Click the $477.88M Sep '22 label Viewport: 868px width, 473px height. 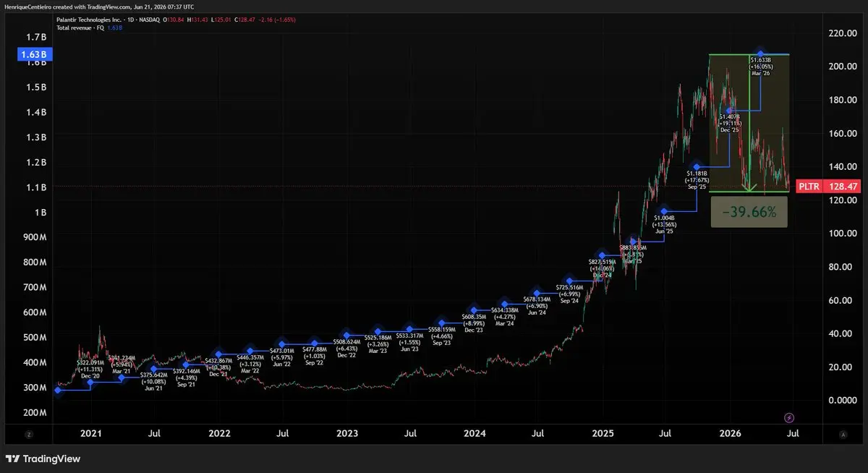(x=315, y=356)
